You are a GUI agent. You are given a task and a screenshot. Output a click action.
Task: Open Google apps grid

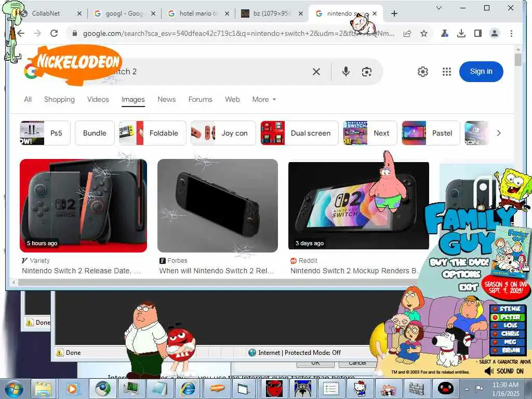tap(446, 72)
